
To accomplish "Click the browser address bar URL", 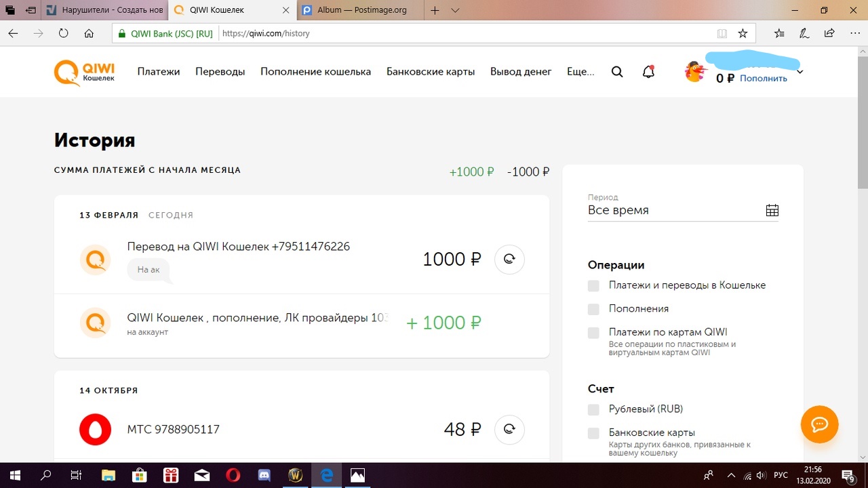I will [266, 33].
